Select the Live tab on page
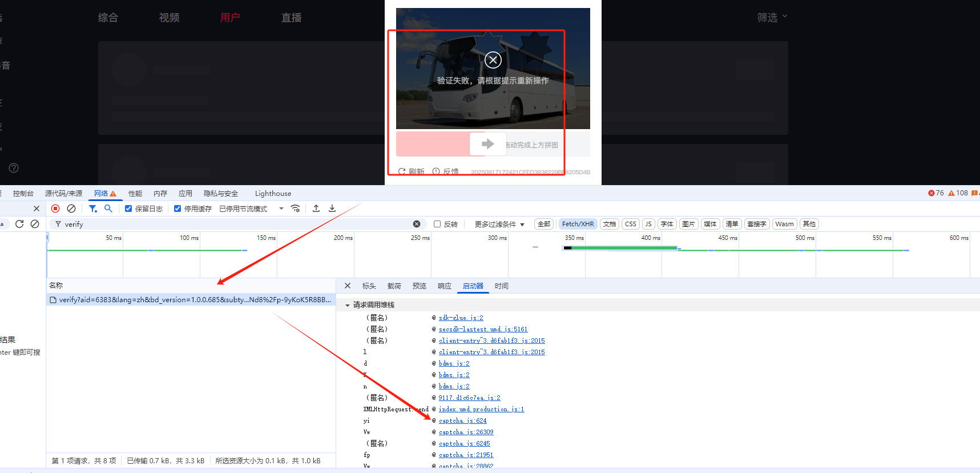This screenshot has width=980, height=473. point(291,18)
